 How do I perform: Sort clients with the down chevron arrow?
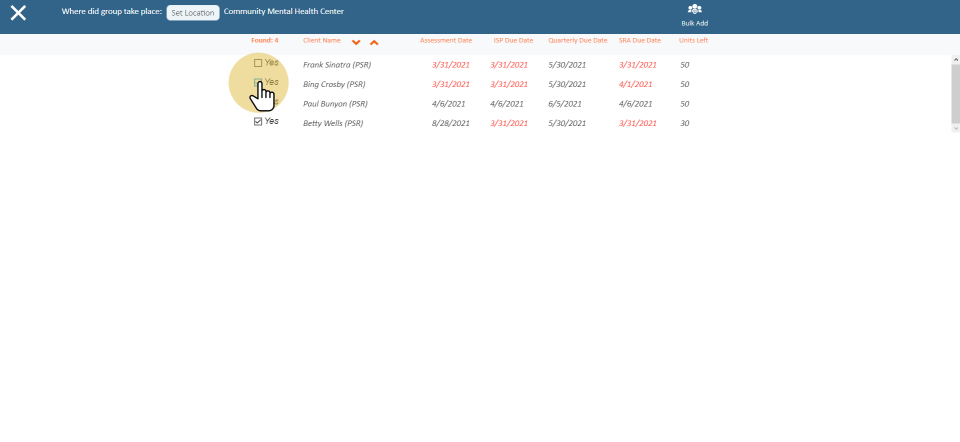[x=356, y=42]
